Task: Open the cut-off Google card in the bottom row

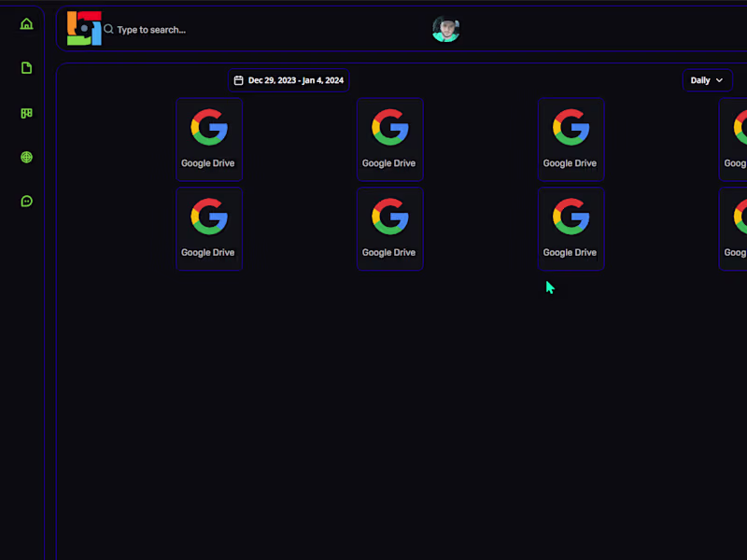Action: pos(733,229)
